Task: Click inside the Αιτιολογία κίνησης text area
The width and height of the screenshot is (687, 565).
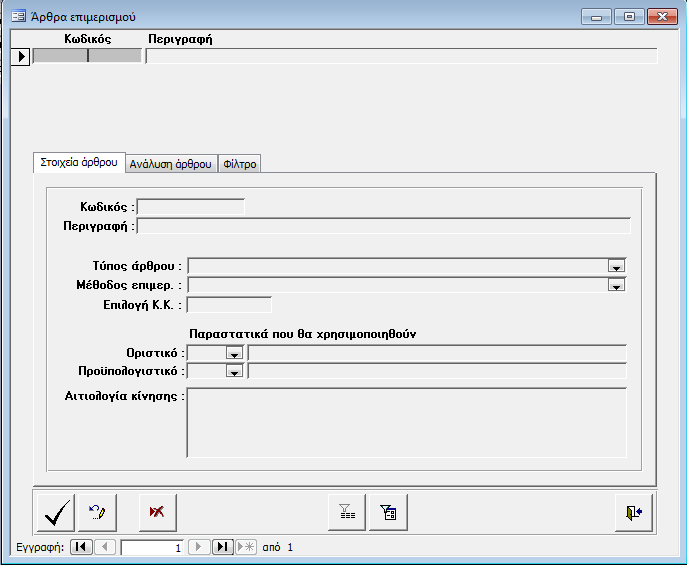Action: [406, 422]
